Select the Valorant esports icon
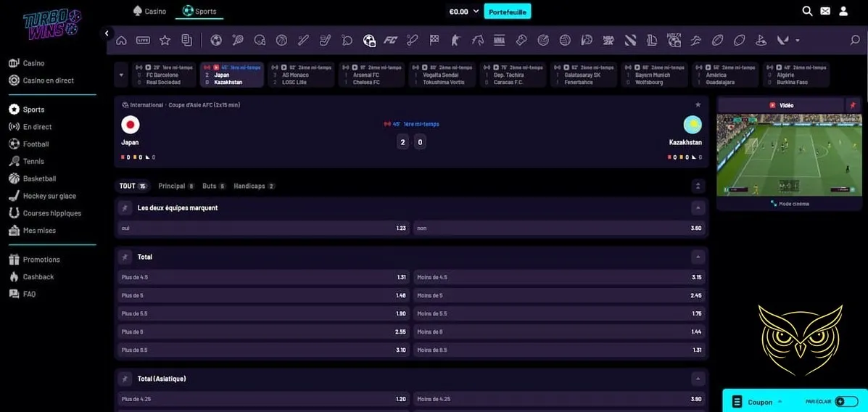Screen dimensions: 868x412 click(782, 41)
